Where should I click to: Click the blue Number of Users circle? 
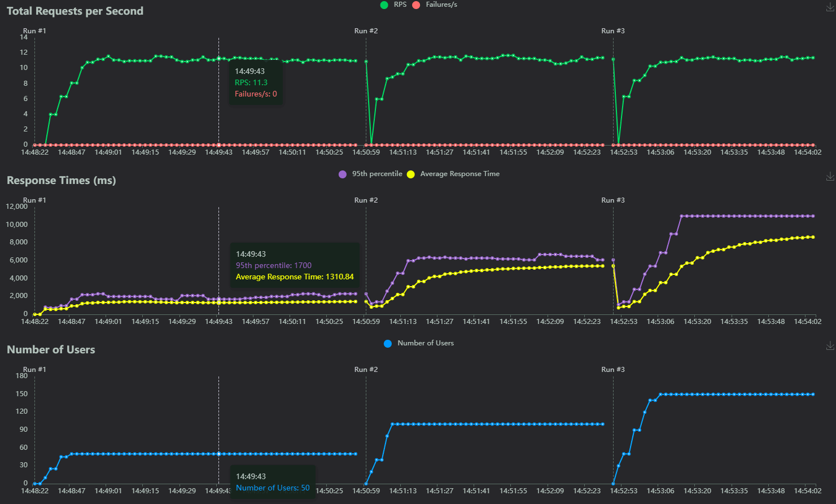click(388, 344)
